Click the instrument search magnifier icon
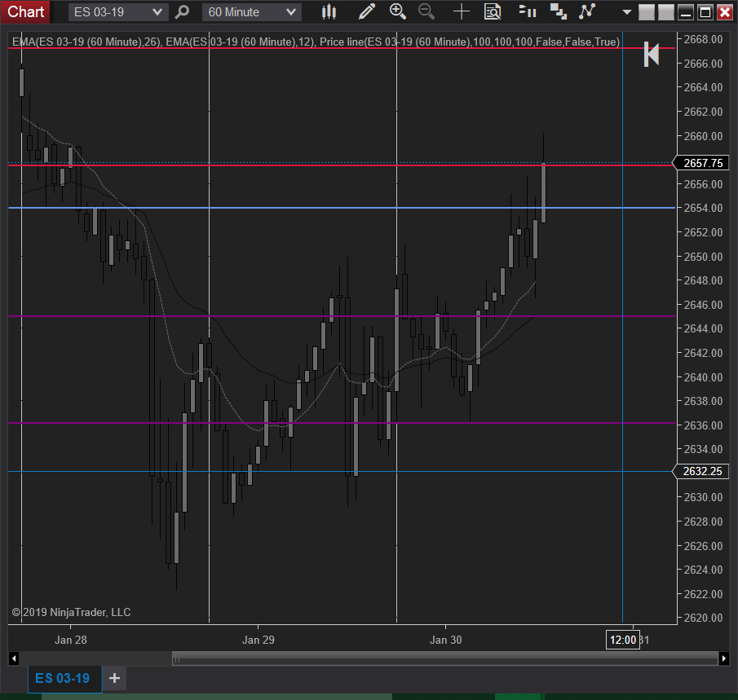This screenshot has height=700, width=738. pos(182,11)
